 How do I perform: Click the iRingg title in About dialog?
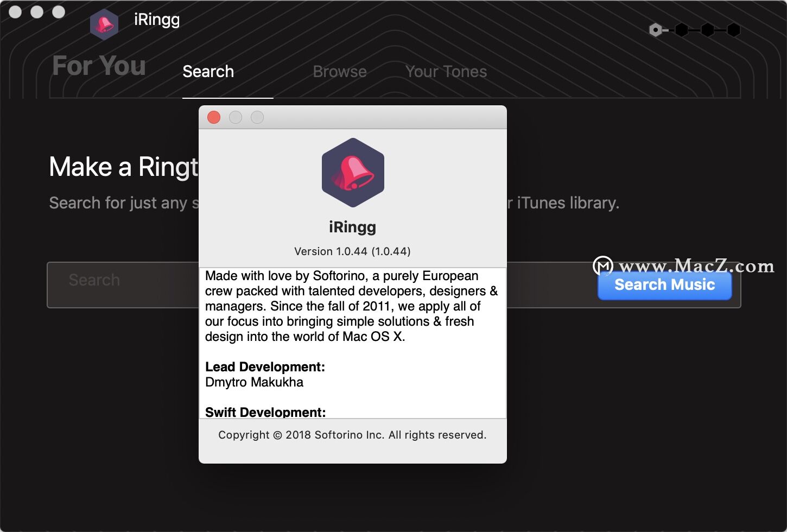point(352,227)
